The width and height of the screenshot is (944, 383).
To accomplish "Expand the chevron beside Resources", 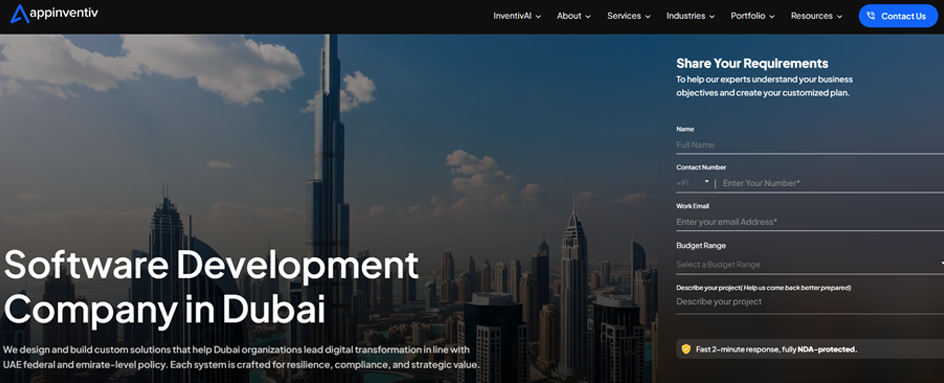I will coord(839,17).
